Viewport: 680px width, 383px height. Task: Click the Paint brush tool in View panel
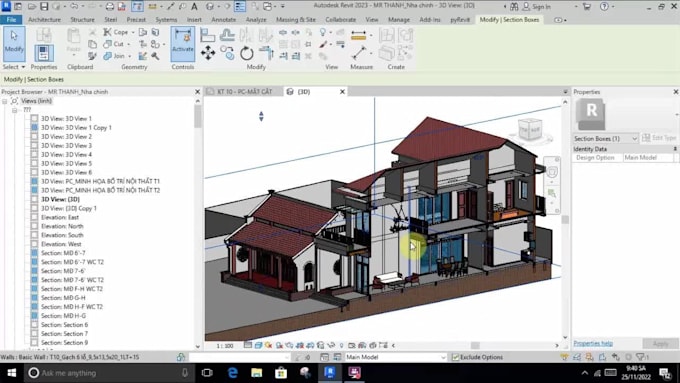[323, 44]
